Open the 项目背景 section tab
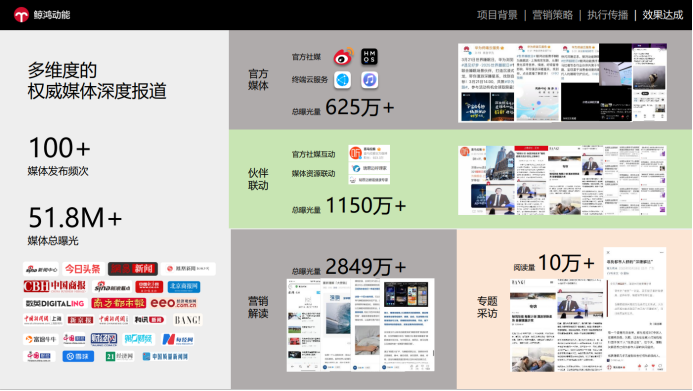Viewport: 693px width, 391px height. (x=497, y=15)
